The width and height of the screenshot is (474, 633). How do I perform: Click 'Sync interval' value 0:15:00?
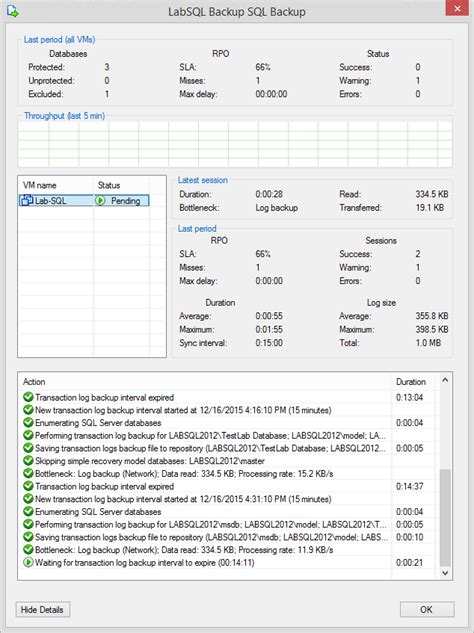(269, 343)
